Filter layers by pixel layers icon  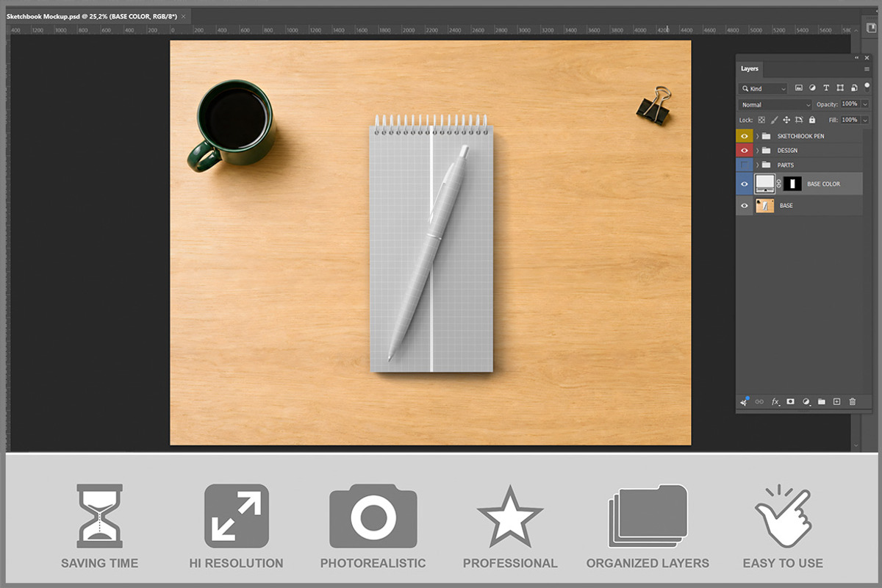coord(799,88)
